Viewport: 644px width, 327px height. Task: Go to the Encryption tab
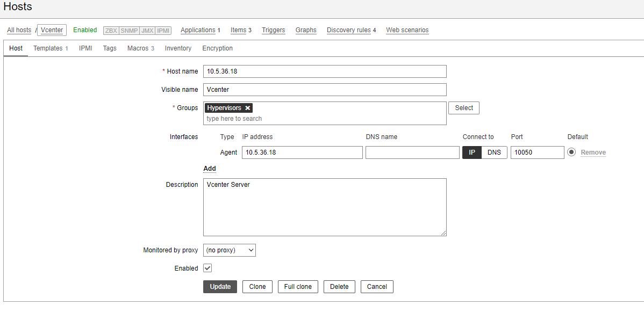point(217,48)
